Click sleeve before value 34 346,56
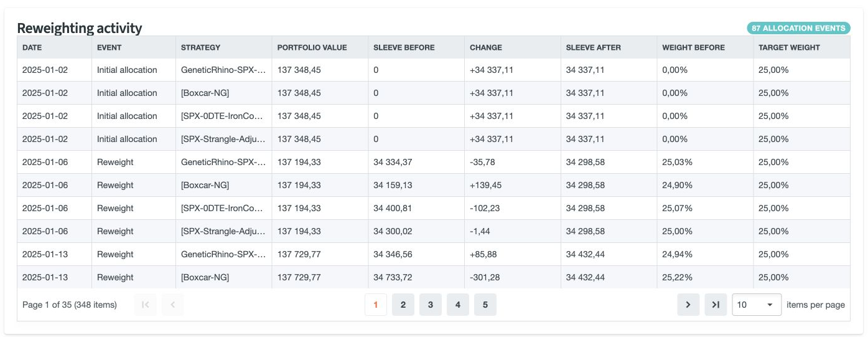This screenshot has width=868, height=337. click(x=393, y=254)
